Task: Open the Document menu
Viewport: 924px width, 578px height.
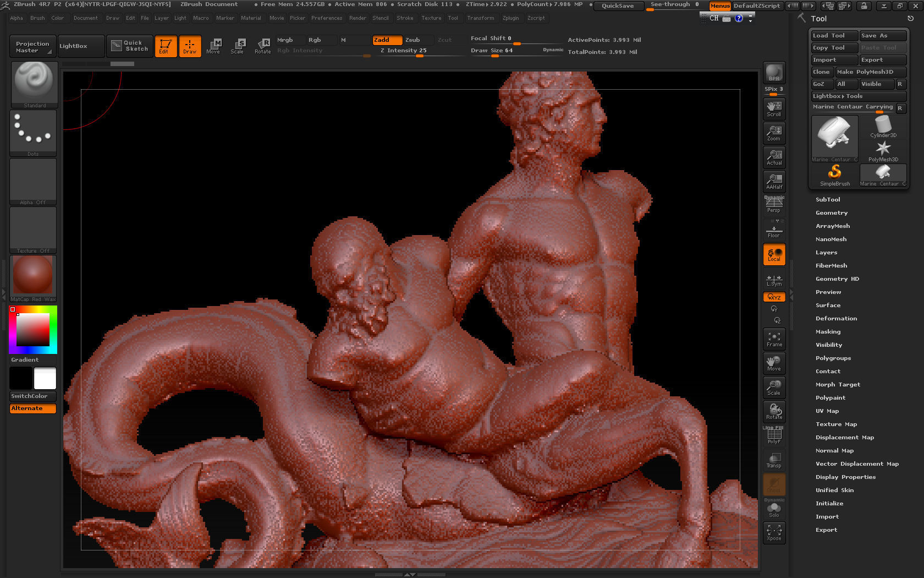Action: pyautogui.click(x=86, y=18)
